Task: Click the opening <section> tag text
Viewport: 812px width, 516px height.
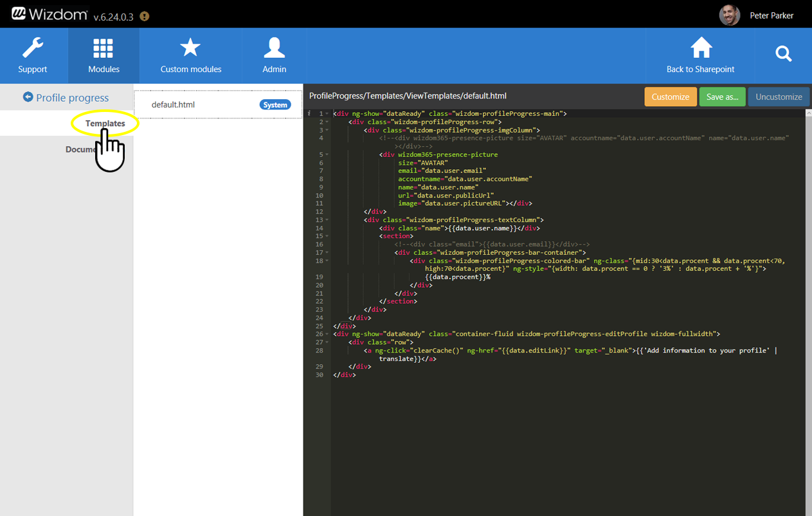Action: [x=397, y=236]
